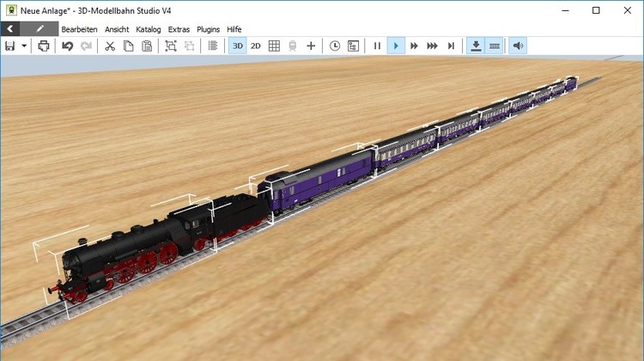Click the pencil edit mode button
This screenshot has height=361, width=644.
click(39, 28)
